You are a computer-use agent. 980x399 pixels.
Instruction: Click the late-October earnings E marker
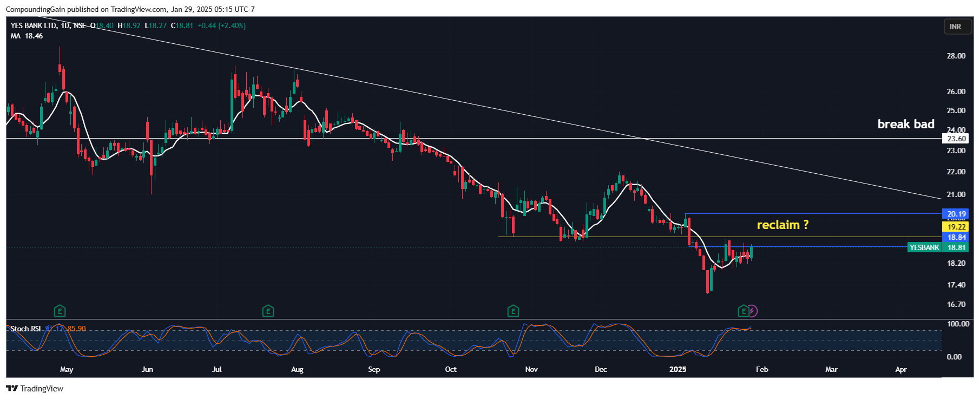point(513,311)
